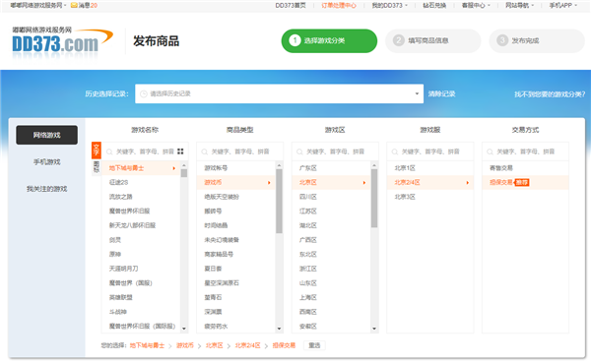Image resolution: width=591 pixels, height=364 pixels.
Task: Click the magnifier icon in the 交易方式 search
Action: (490, 152)
